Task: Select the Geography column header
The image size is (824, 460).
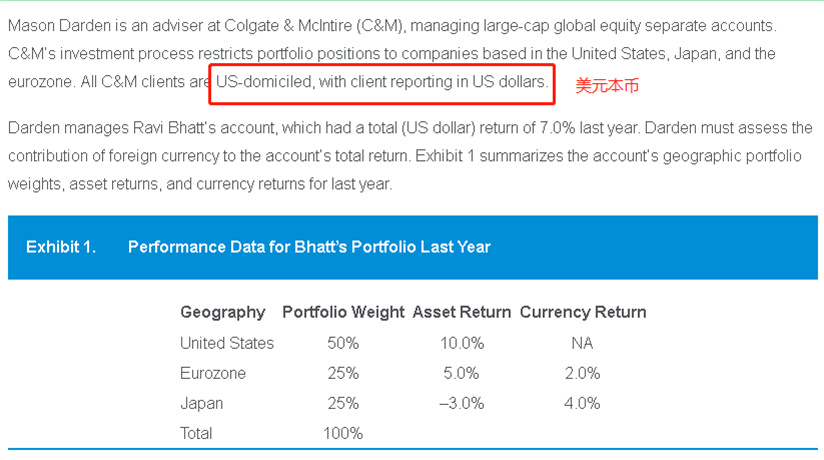Action: 223,312
